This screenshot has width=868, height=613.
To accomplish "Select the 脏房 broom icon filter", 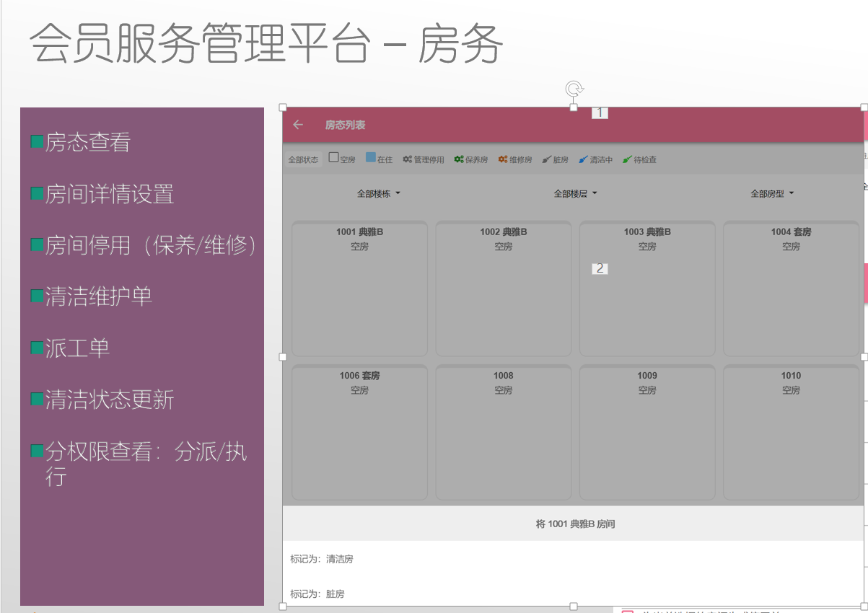I will pyautogui.click(x=547, y=159).
